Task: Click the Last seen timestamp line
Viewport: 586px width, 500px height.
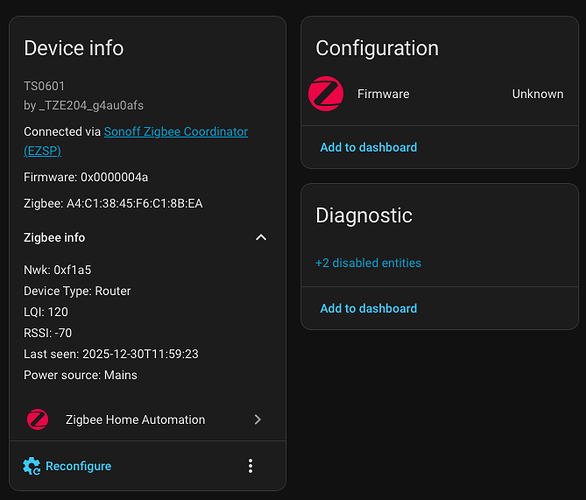Action: (x=111, y=354)
